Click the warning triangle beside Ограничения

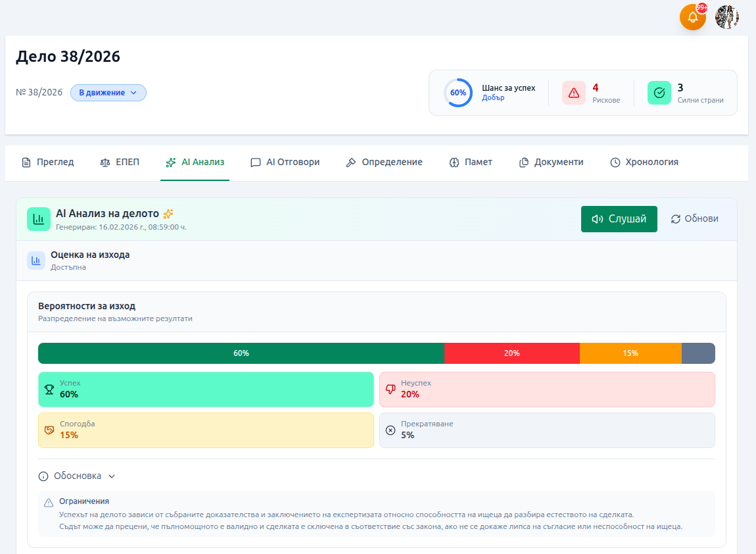(49, 503)
